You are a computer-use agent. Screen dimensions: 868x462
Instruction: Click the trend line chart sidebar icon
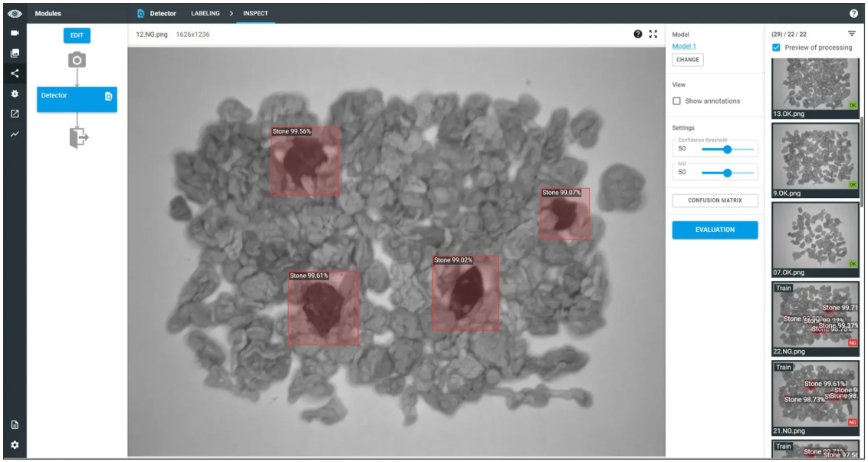pos(12,134)
